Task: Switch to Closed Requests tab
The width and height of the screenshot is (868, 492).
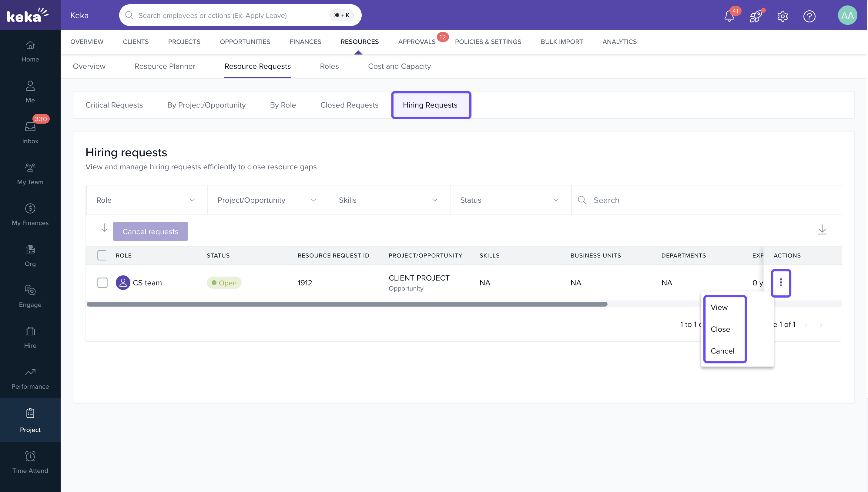Action: [x=349, y=105]
